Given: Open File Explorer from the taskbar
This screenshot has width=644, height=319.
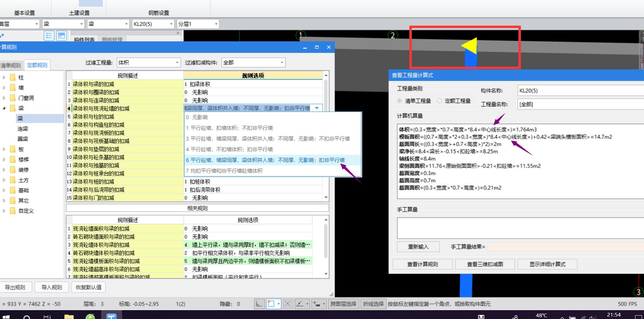Looking at the screenshot, I should coord(69,317).
